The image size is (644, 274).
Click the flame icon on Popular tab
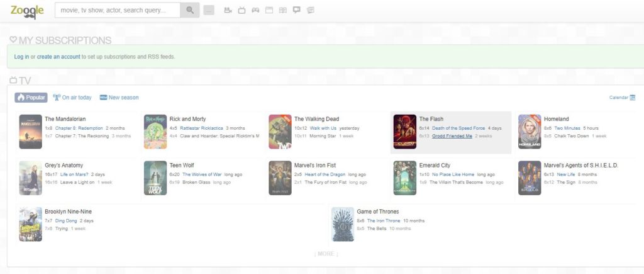coord(21,98)
